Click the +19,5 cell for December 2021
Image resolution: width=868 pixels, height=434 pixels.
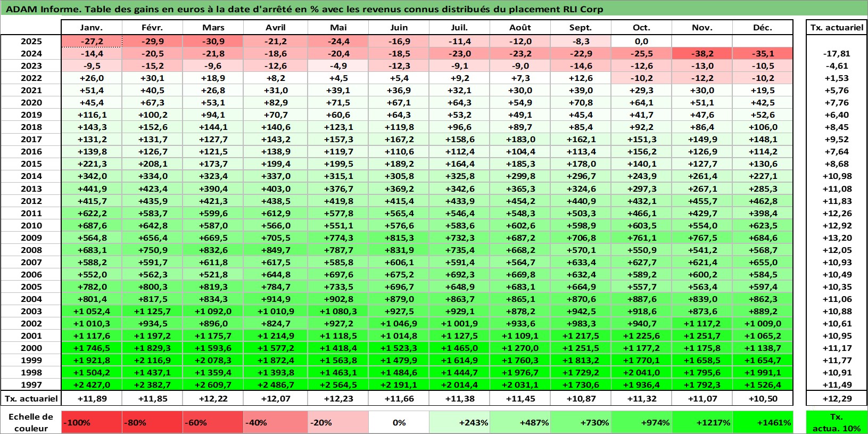click(x=763, y=90)
